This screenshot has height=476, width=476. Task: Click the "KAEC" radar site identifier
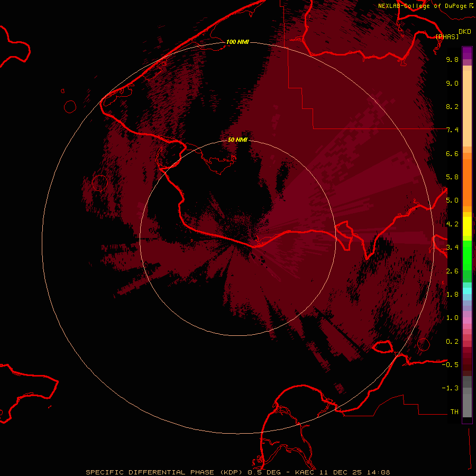pos(305,472)
